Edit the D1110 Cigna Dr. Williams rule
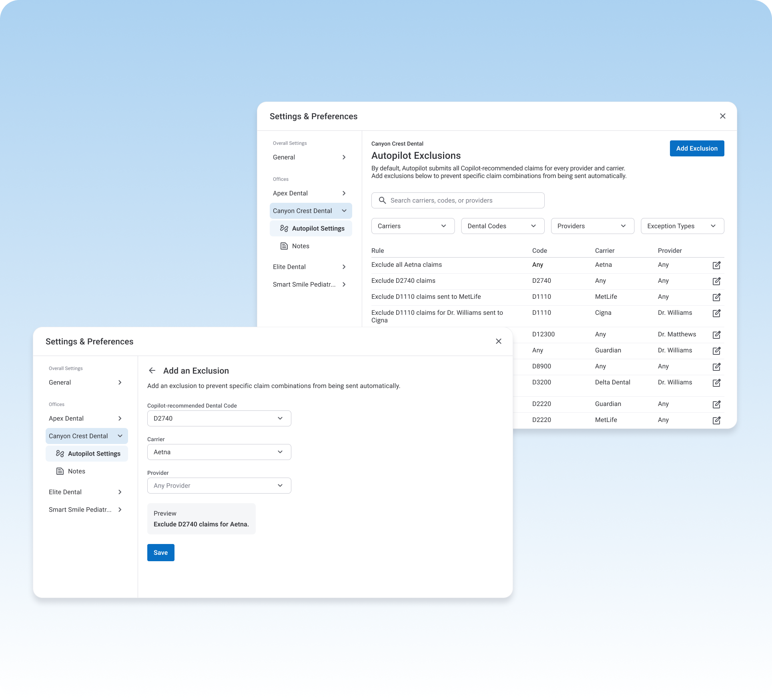The width and height of the screenshot is (772, 700). pyautogui.click(x=716, y=313)
